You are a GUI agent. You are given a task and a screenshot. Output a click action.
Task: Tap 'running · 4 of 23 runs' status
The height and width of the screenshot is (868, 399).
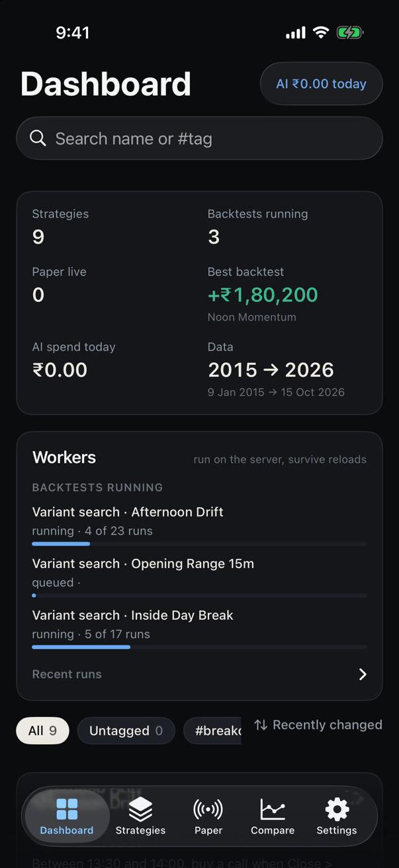93,531
